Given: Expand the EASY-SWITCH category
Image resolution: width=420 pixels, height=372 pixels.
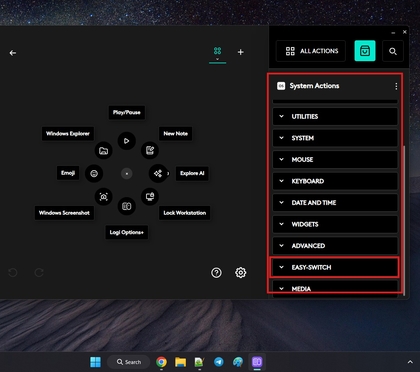Looking at the screenshot, I should tap(335, 267).
